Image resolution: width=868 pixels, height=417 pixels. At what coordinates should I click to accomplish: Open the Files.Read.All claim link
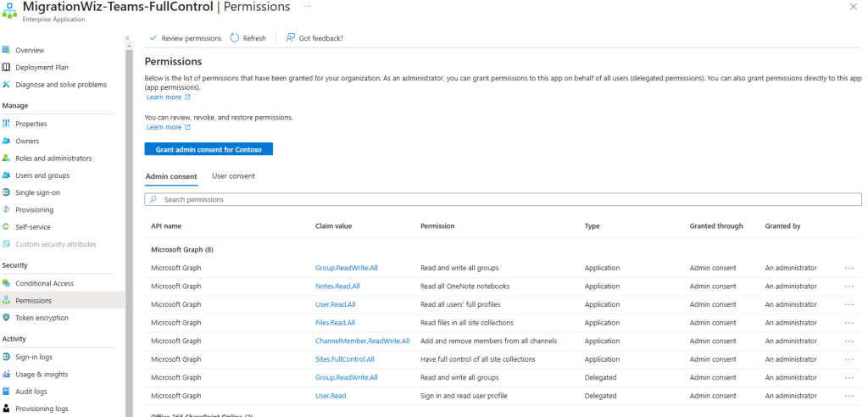coord(336,323)
